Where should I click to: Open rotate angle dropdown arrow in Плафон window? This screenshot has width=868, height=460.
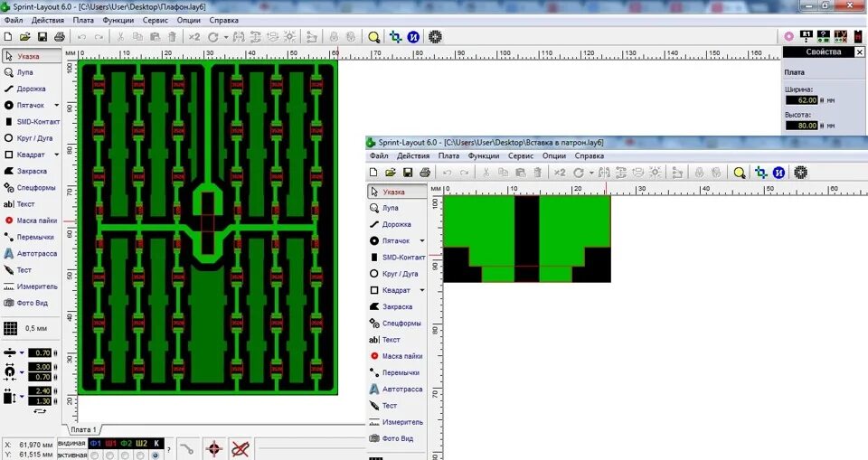point(226,38)
